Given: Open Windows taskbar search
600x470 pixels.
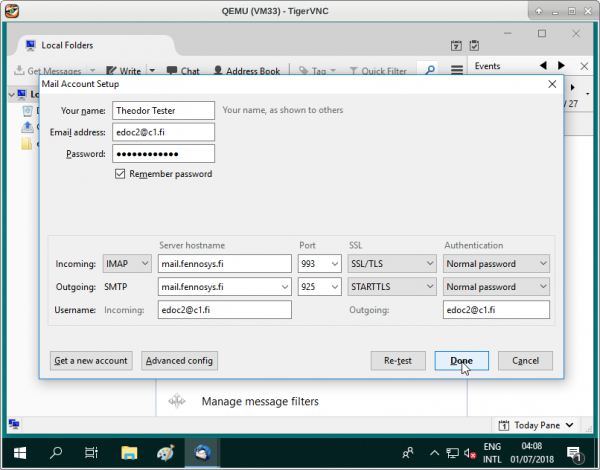Looking at the screenshot, I should 56,453.
